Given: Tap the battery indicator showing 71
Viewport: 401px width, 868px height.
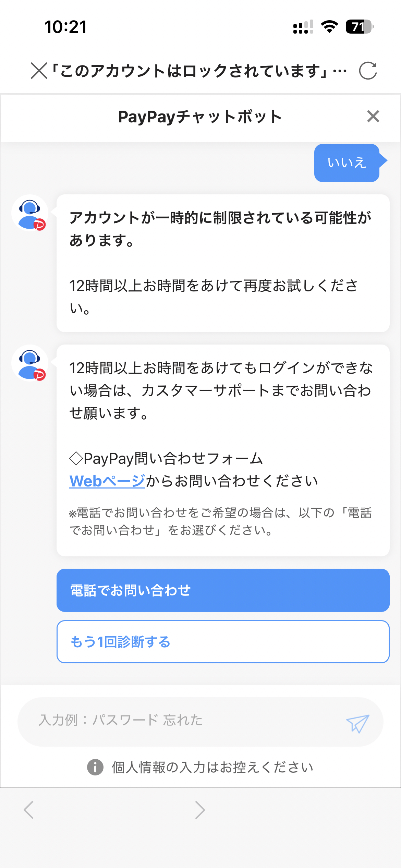Looking at the screenshot, I should click(359, 27).
